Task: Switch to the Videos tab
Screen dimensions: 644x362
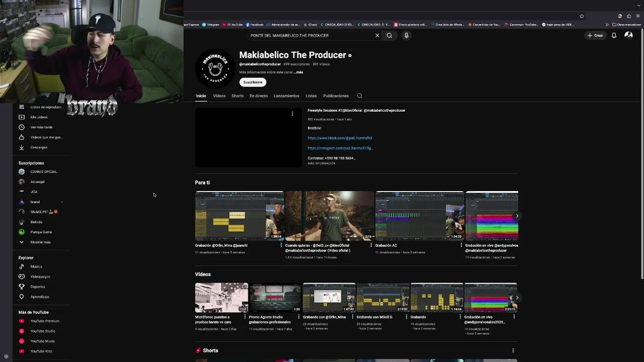Action: tap(219, 96)
